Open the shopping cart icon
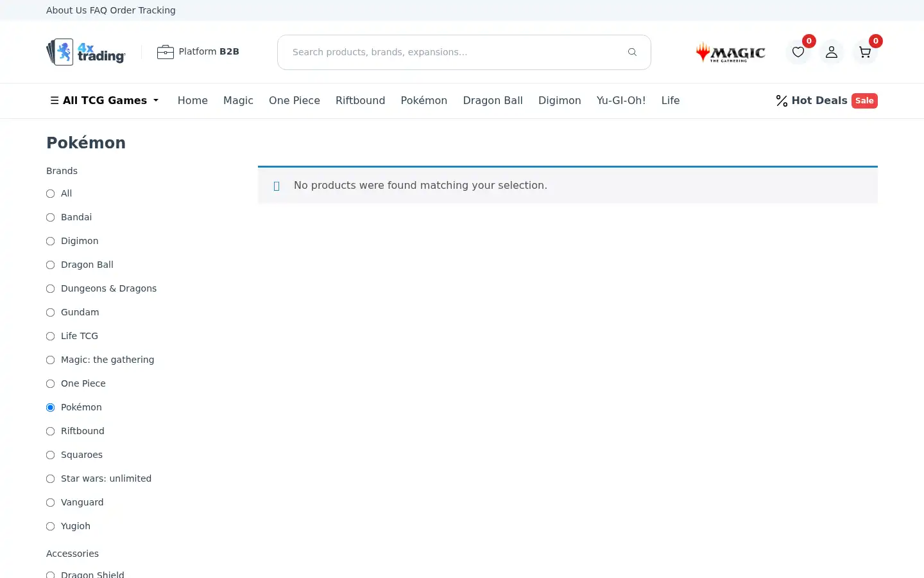This screenshot has width=924, height=578. pyautogui.click(x=865, y=52)
